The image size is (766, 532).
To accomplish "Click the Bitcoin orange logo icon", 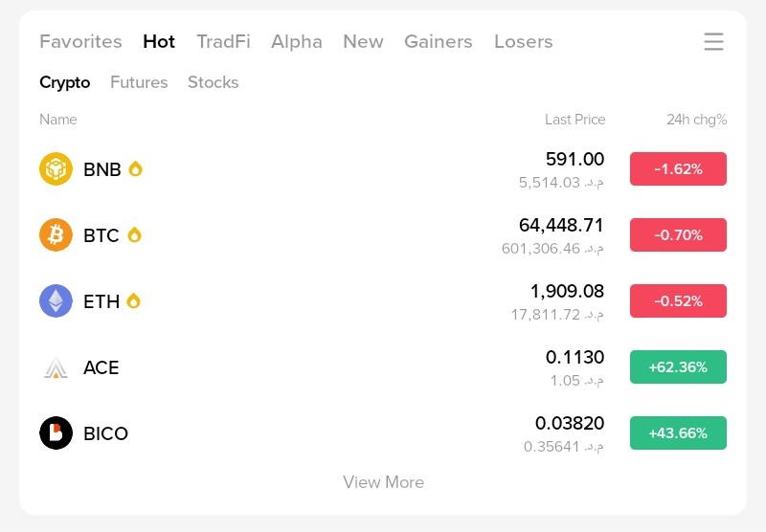I will pos(56,234).
